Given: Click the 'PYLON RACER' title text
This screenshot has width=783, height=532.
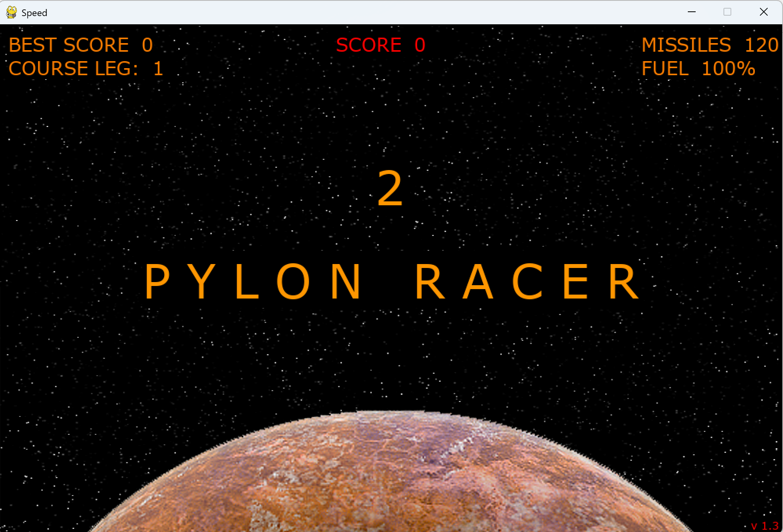Looking at the screenshot, I should [392, 281].
